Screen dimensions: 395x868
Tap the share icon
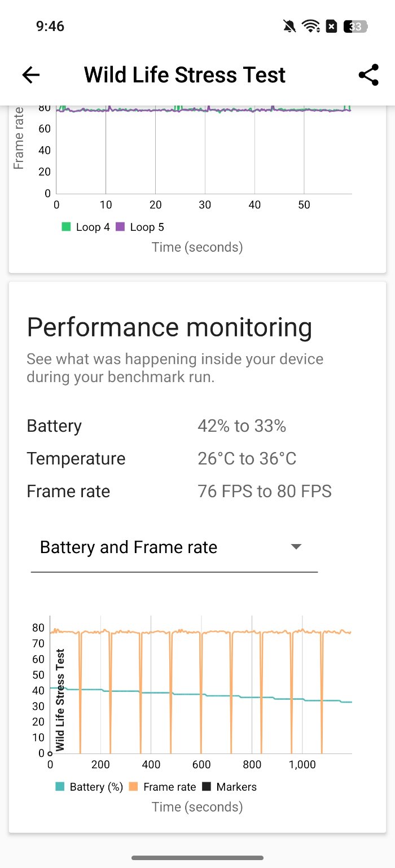click(368, 75)
